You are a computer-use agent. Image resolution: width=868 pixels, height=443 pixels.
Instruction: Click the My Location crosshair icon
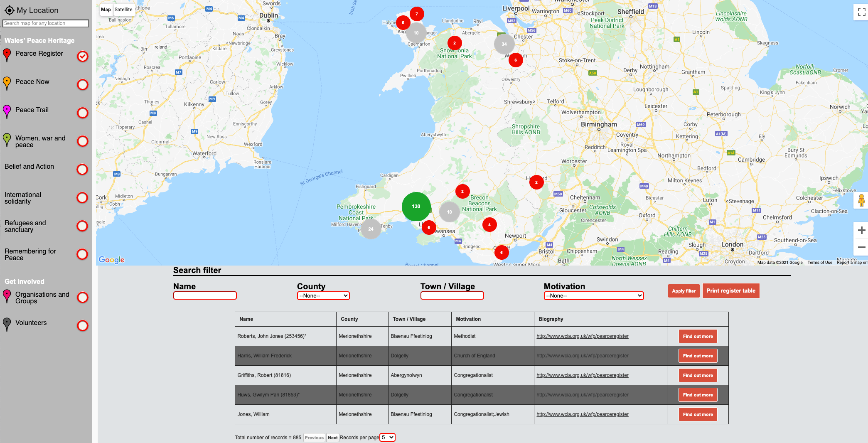click(x=9, y=10)
